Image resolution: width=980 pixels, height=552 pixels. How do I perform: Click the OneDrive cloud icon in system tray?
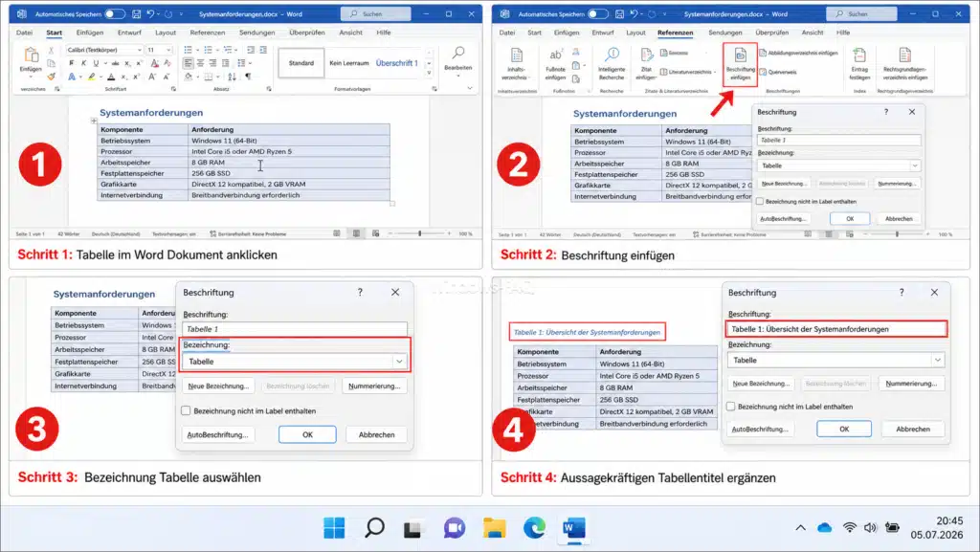824,528
